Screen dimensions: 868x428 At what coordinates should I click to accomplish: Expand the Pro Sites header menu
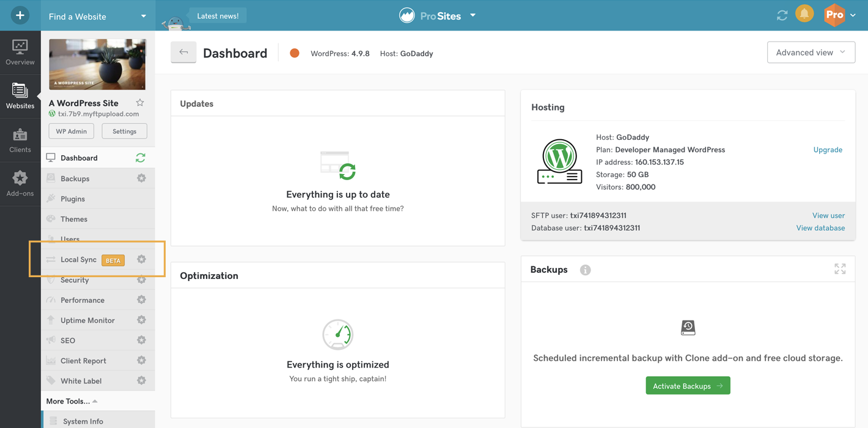point(473,16)
